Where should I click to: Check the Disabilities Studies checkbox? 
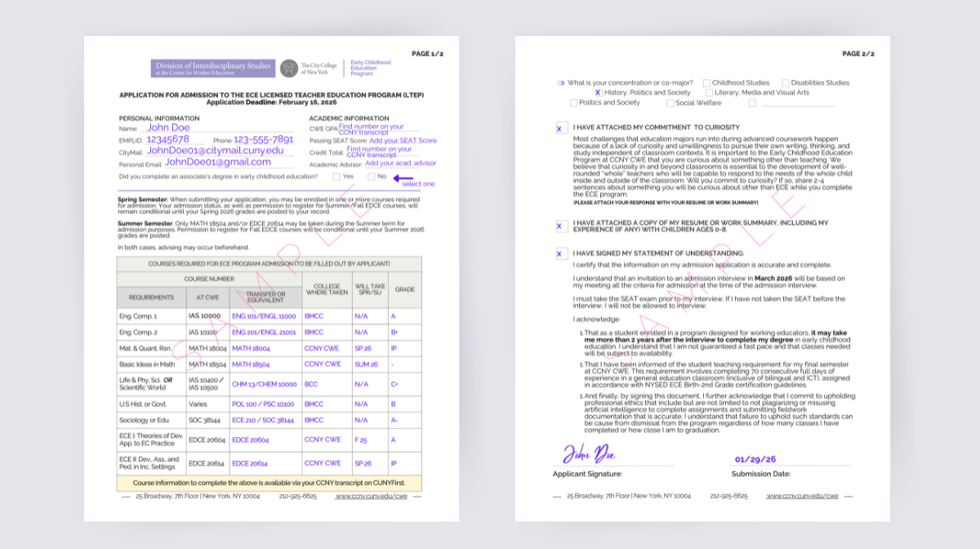786,83
